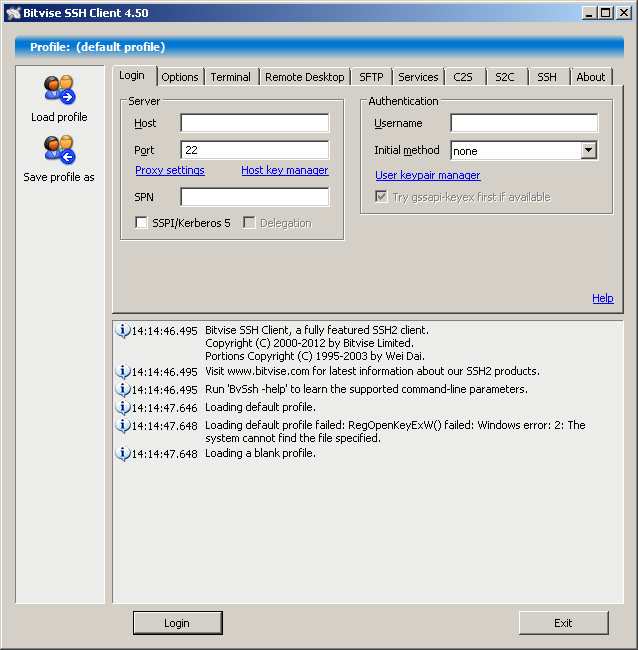
Task: Open the Remote Desktop tab
Action: point(305,77)
